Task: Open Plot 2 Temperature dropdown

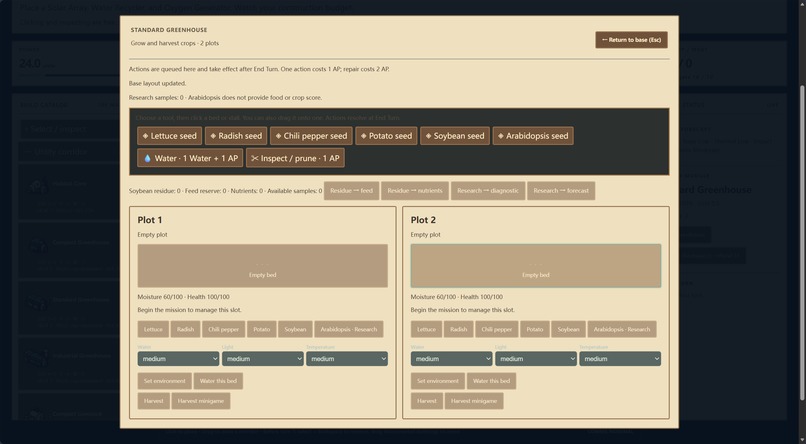Action: pyautogui.click(x=620, y=359)
